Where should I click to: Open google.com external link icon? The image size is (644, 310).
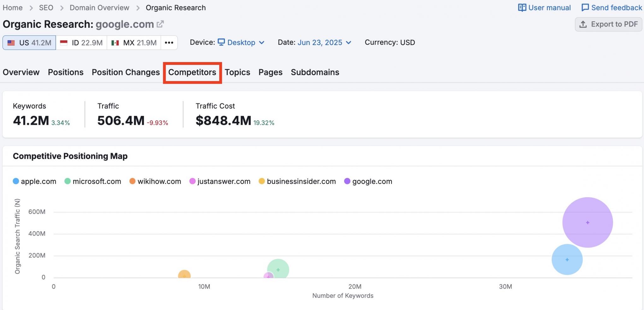pos(160,24)
